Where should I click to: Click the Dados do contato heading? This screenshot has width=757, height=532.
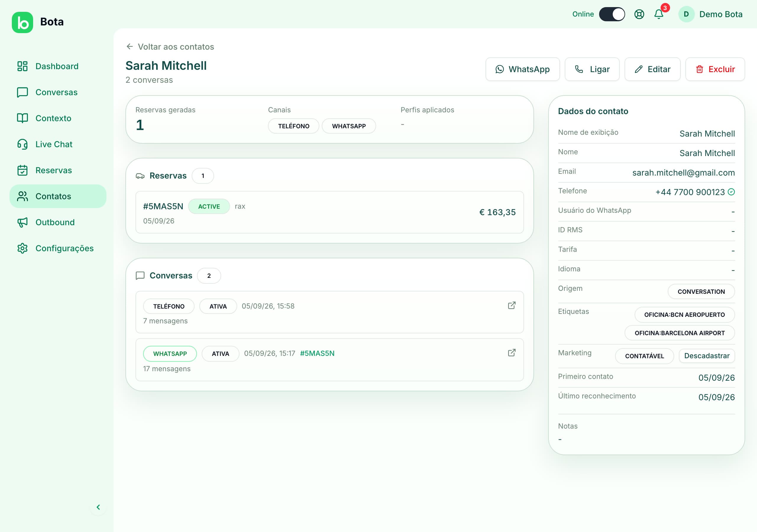[593, 111]
